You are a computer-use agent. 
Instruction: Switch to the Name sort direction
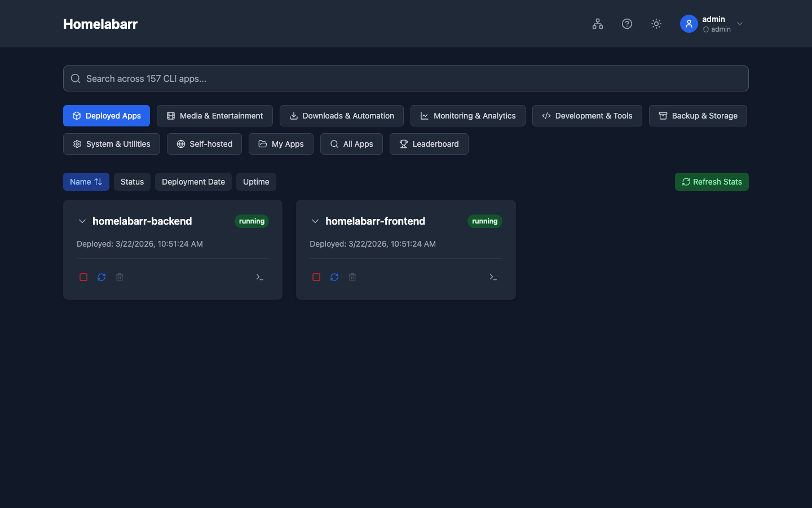point(86,182)
